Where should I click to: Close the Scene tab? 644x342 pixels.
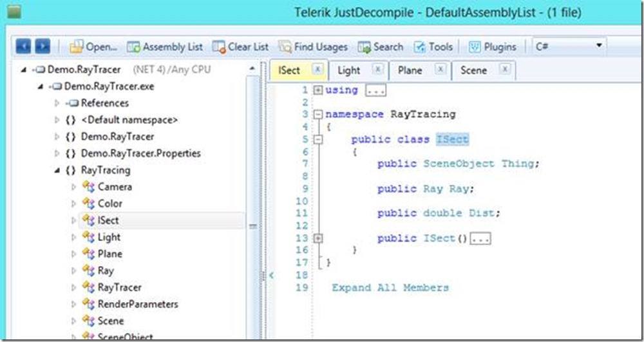pos(504,69)
